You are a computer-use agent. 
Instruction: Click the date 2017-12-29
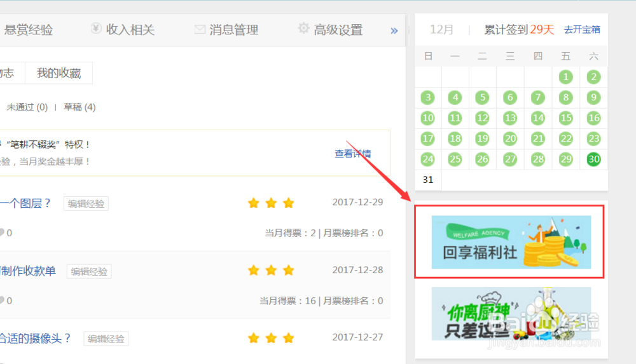click(x=357, y=202)
